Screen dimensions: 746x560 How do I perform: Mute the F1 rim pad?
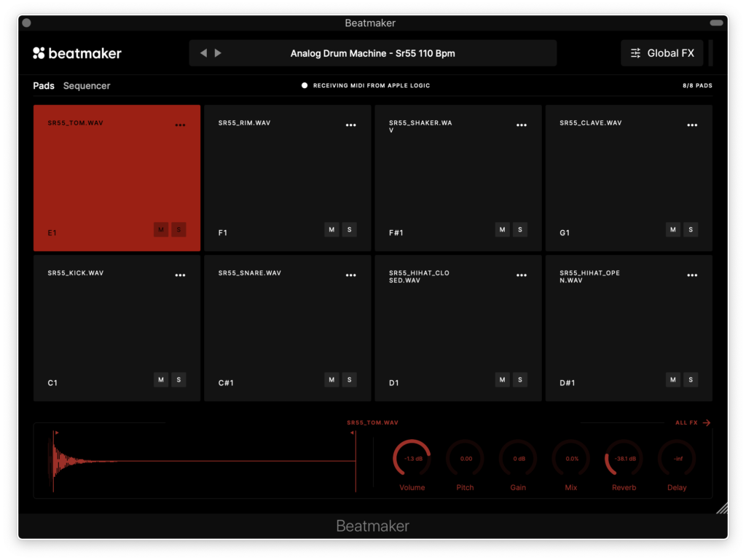[x=331, y=229]
